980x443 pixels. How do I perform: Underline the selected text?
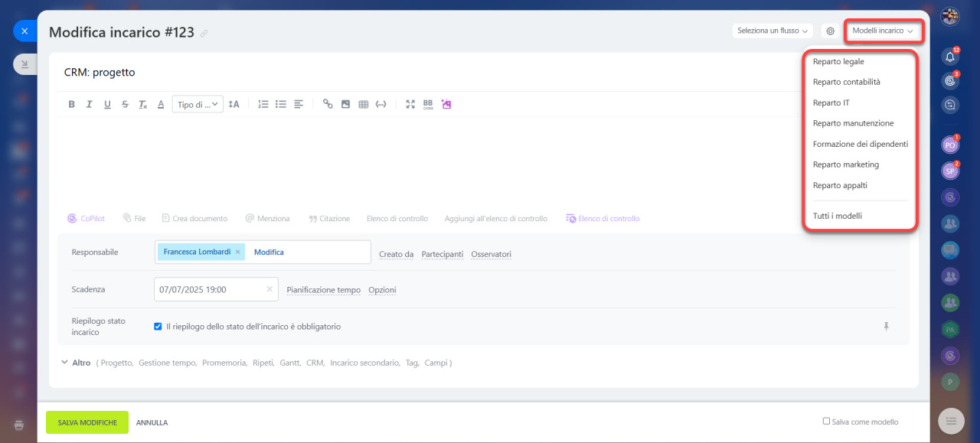coord(107,104)
